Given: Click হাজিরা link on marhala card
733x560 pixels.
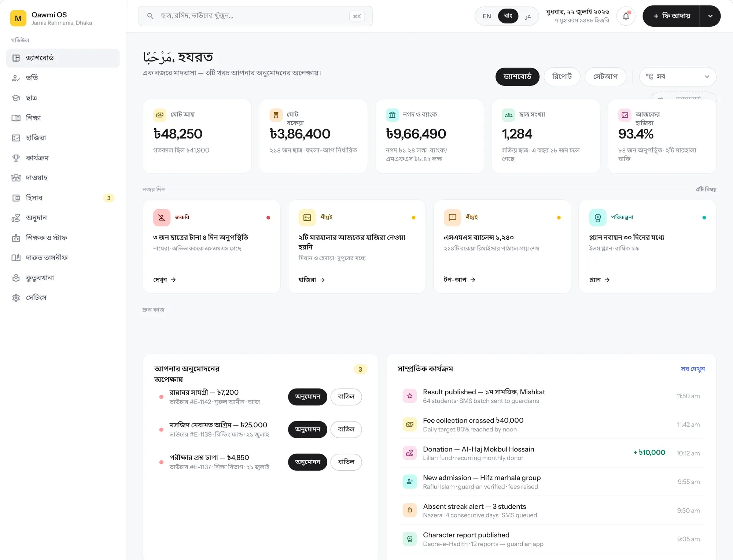Looking at the screenshot, I should [x=312, y=280].
